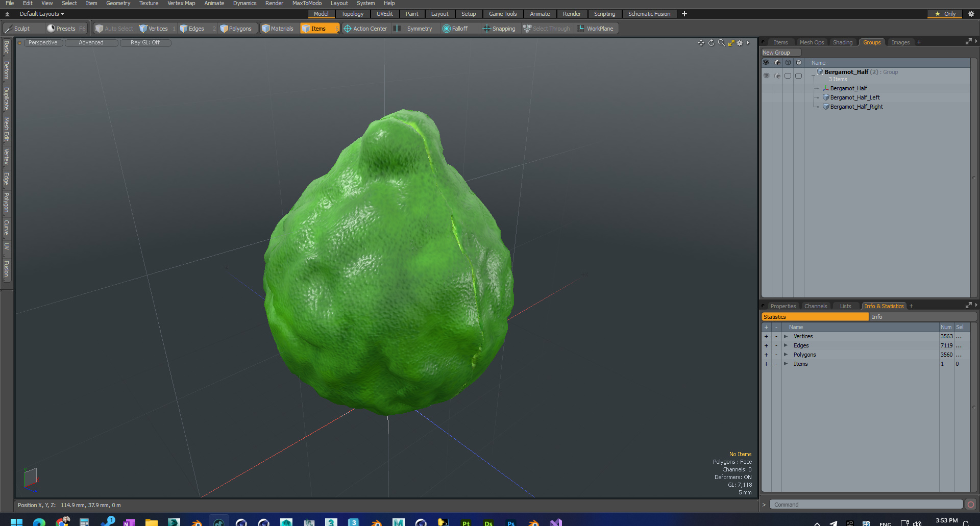The height and width of the screenshot is (526, 980).
Task: Click minus next to Edges row
Action: point(776,345)
